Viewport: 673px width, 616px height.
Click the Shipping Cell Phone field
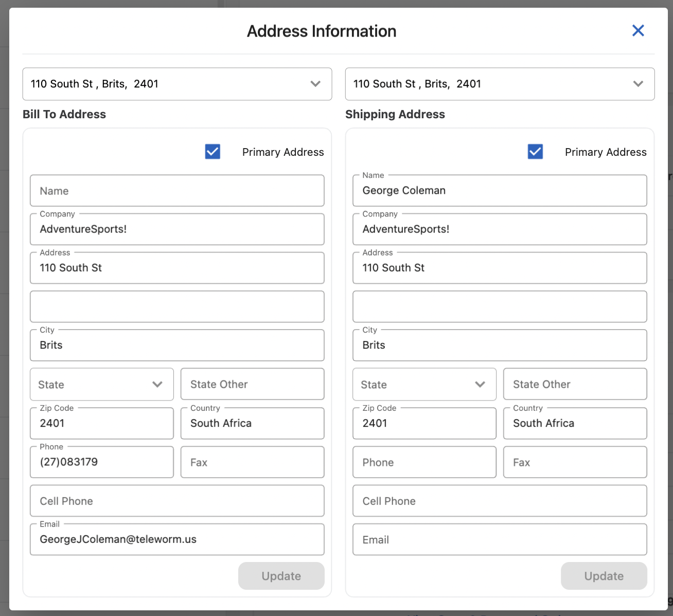[500, 501]
